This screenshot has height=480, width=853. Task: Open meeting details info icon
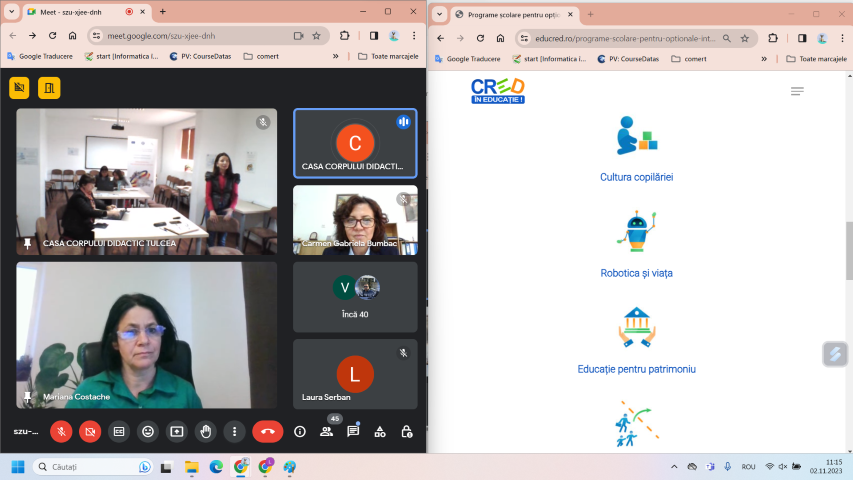tap(299, 432)
